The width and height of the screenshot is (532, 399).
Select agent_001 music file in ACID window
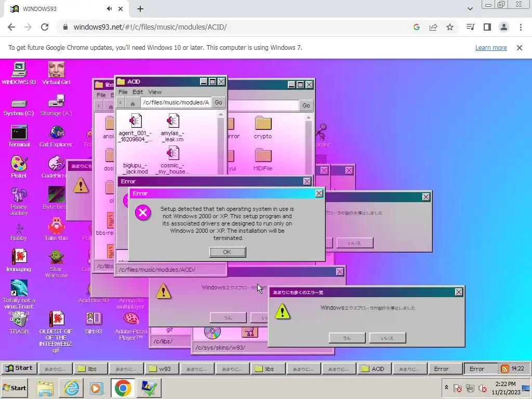(135, 128)
